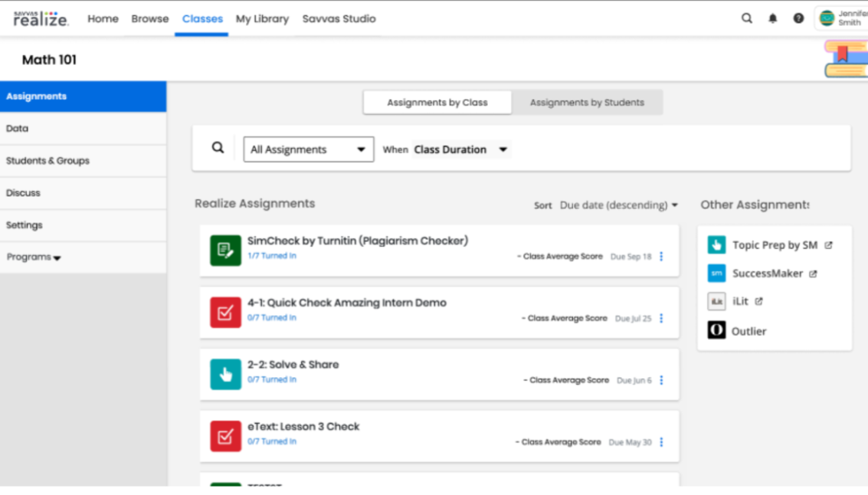Viewport: 868px width, 495px height.
Task: Click the iLit icon
Action: 716,301
